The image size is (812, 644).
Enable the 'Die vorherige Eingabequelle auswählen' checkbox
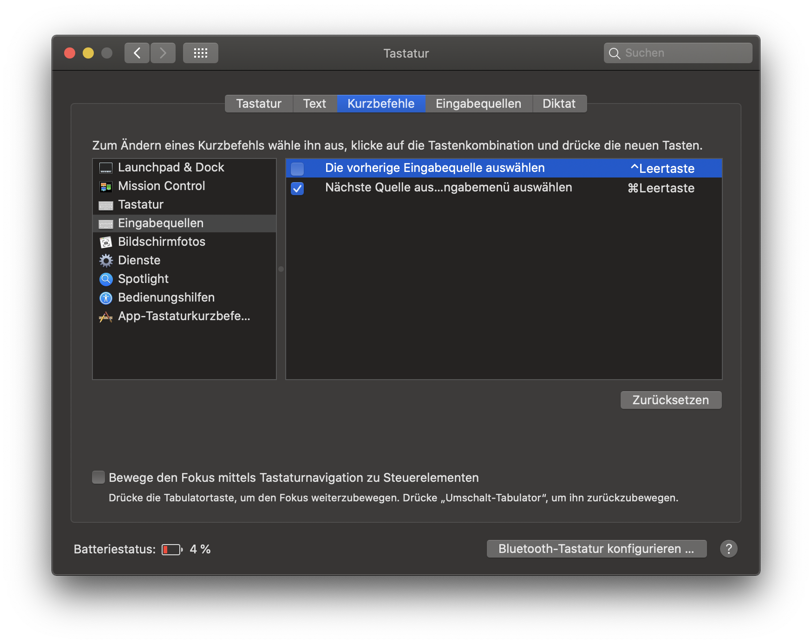pos(297,169)
